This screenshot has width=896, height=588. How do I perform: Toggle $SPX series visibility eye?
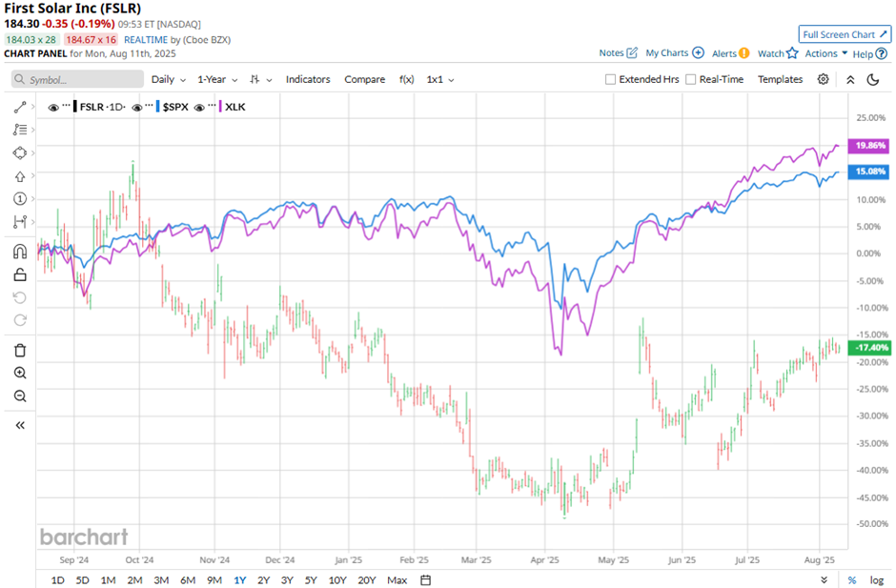tap(136, 108)
